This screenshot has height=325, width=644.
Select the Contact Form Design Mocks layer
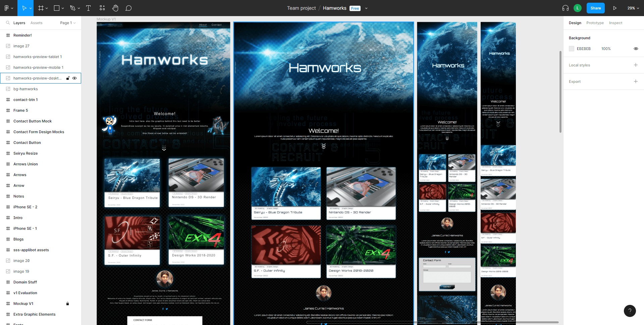tap(41, 132)
